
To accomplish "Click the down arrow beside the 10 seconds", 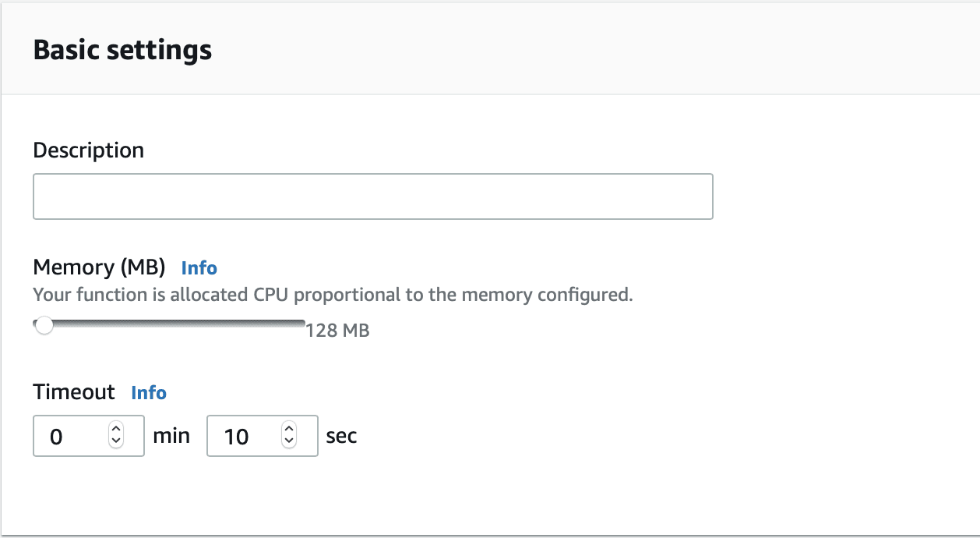I will tap(289, 441).
